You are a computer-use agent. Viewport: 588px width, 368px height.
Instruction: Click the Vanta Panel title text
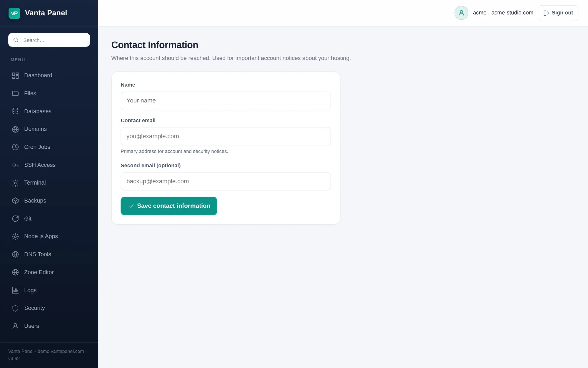coord(46,13)
